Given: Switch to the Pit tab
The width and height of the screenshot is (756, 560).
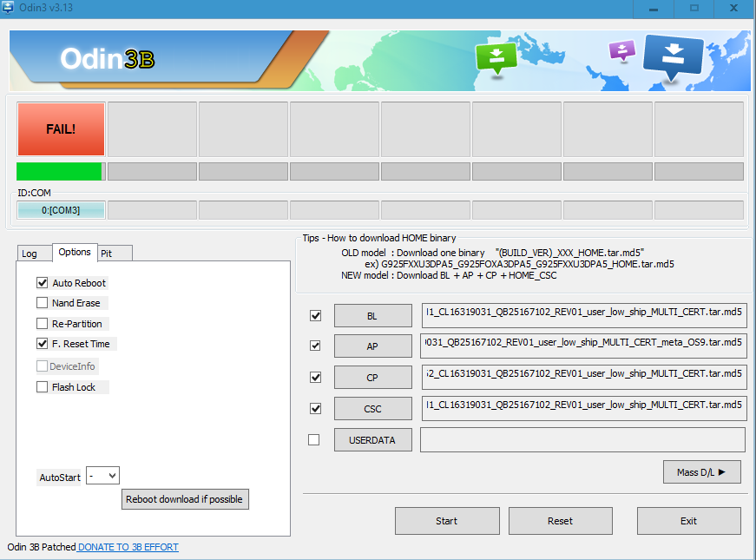Looking at the screenshot, I should (114, 253).
